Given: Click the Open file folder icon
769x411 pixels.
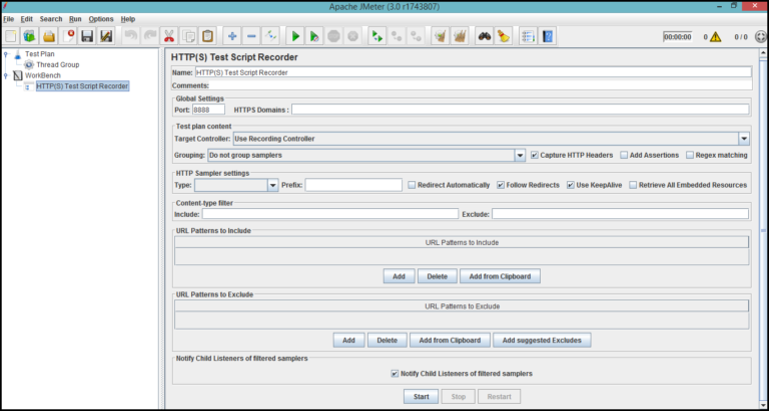Looking at the screenshot, I should (49, 36).
